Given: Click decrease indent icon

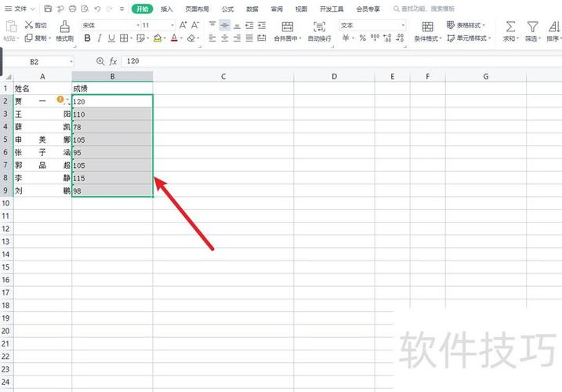Looking at the screenshot, I should 249,25.
